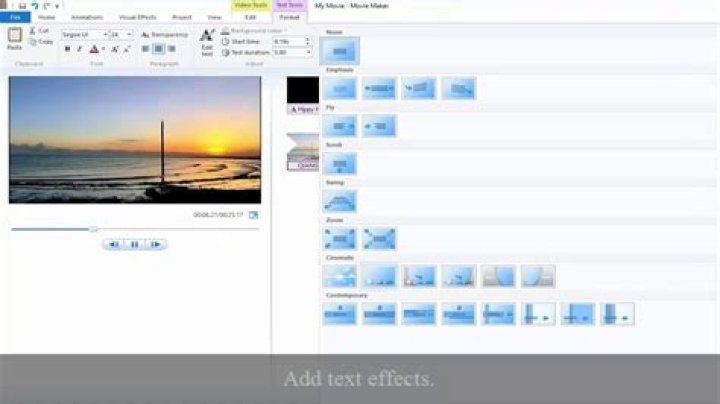Toggle Italic text formatting
This screenshot has width=720, height=404.
(x=80, y=49)
